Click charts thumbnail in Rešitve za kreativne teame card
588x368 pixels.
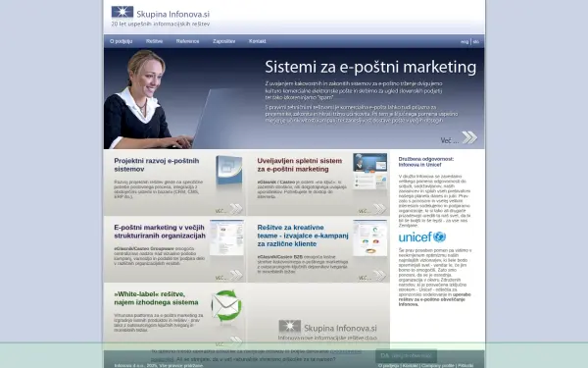point(369,238)
